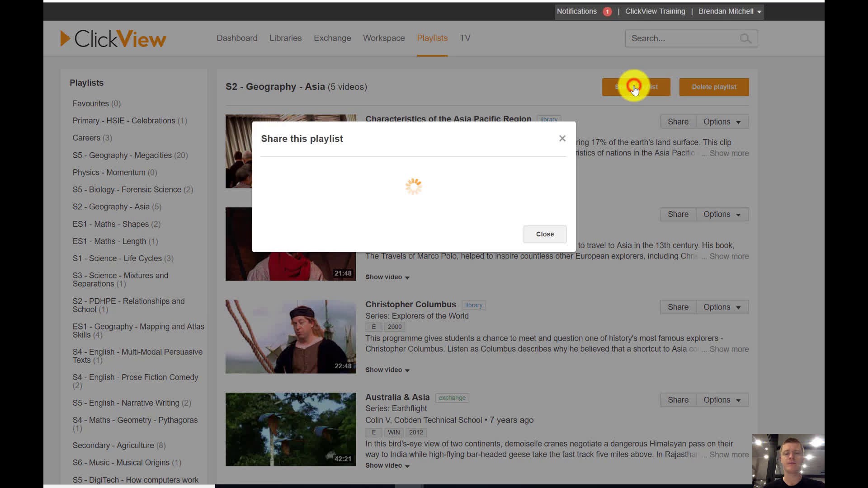Click the WIN tag on Australia & Asia
The image size is (868, 488).
pos(393,432)
